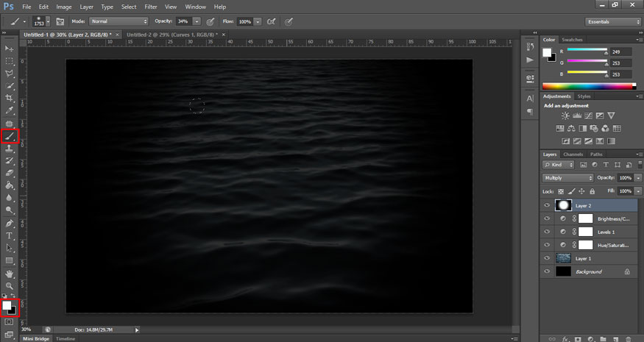Select the Layer 1 thumbnail
Screen dimensions: 644x342
563,258
